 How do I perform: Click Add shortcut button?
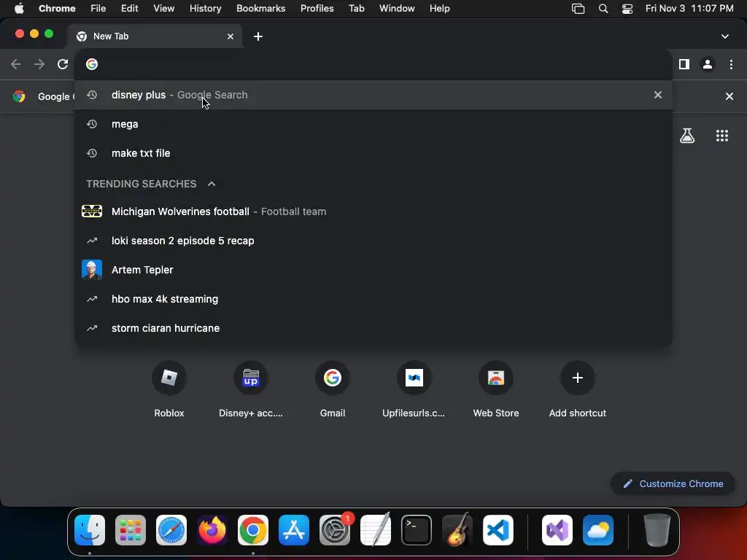[578, 389]
